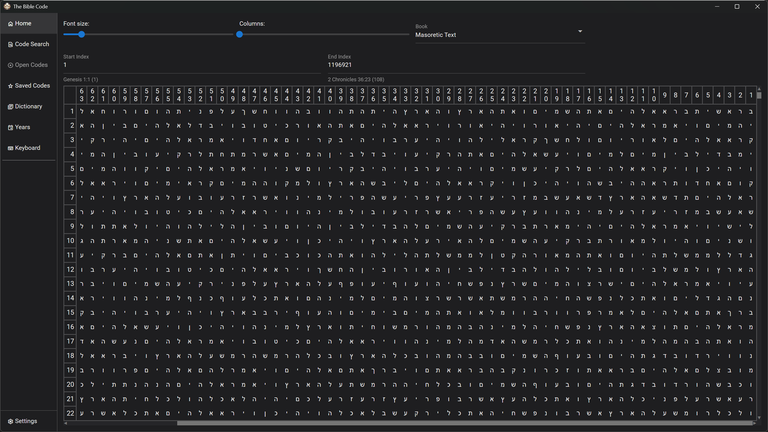Image resolution: width=768 pixels, height=432 pixels.
Task: Click the Years calendar icon
Action: (10, 128)
